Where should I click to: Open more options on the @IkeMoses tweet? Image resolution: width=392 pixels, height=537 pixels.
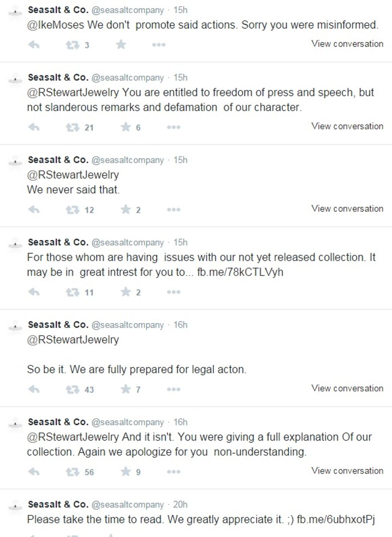pos(159,45)
